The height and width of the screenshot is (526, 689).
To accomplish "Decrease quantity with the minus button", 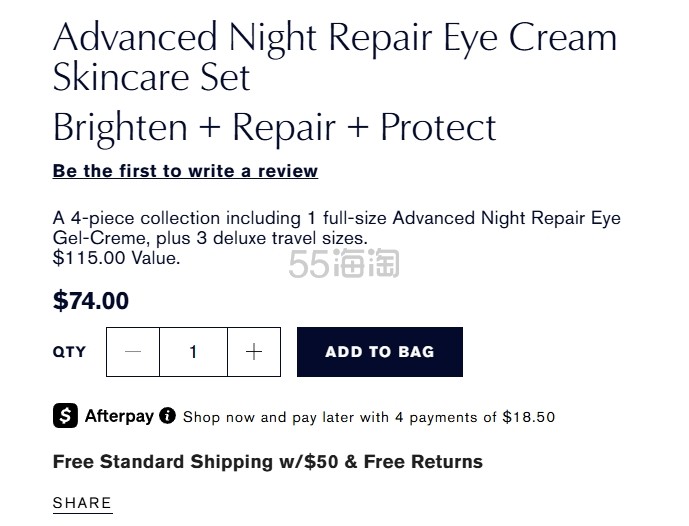I will (133, 352).
